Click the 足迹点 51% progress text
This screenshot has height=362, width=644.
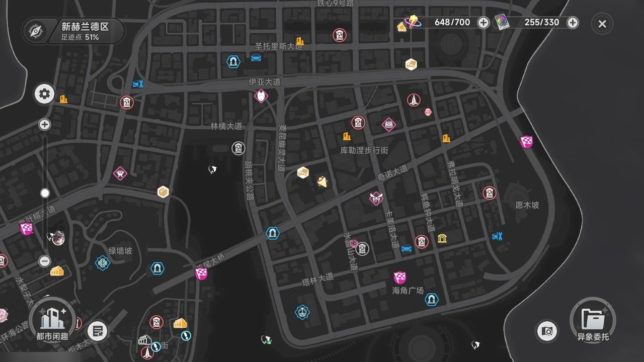(x=80, y=37)
